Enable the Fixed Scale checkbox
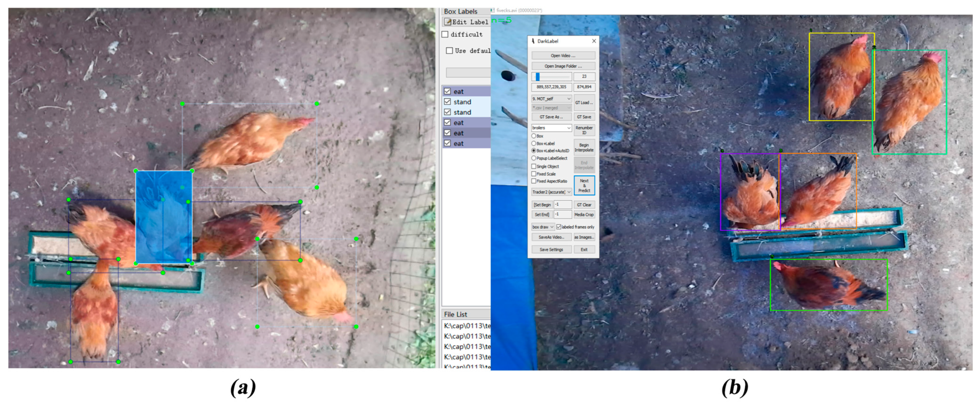The width and height of the screenshot is (980, 407). [x=534, y=174]
